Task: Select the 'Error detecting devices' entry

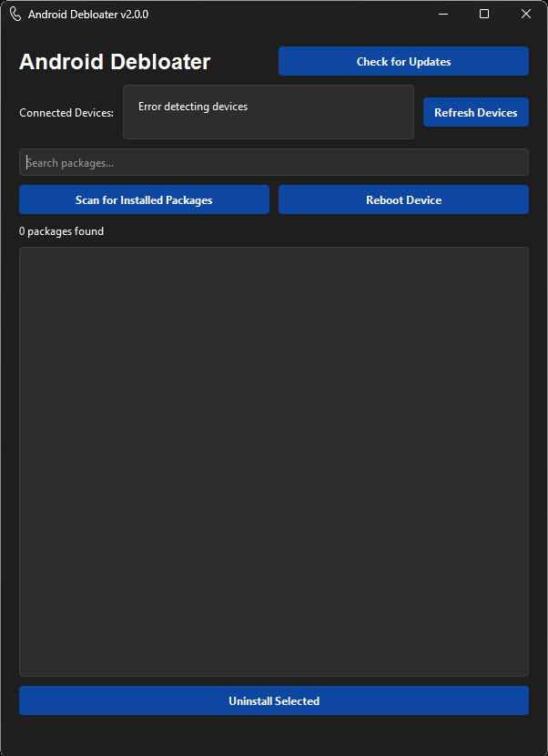Action: (x=193, y=107)
